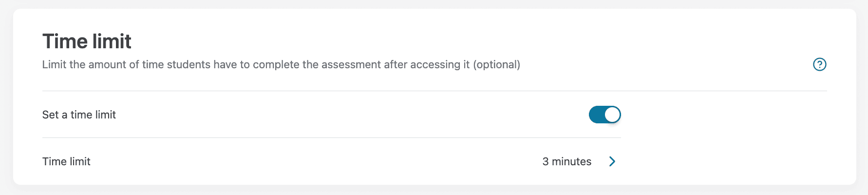
Task: Click the word "students" in the description
Action: click(x=189, y=64)
